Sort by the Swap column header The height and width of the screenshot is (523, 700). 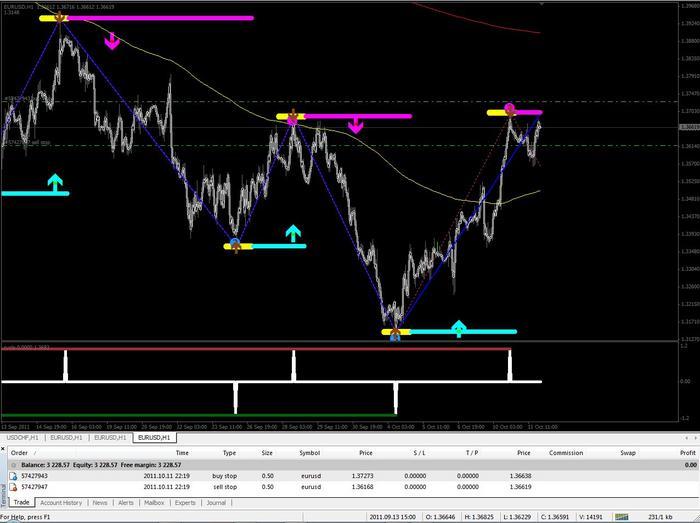click(628, 453)
